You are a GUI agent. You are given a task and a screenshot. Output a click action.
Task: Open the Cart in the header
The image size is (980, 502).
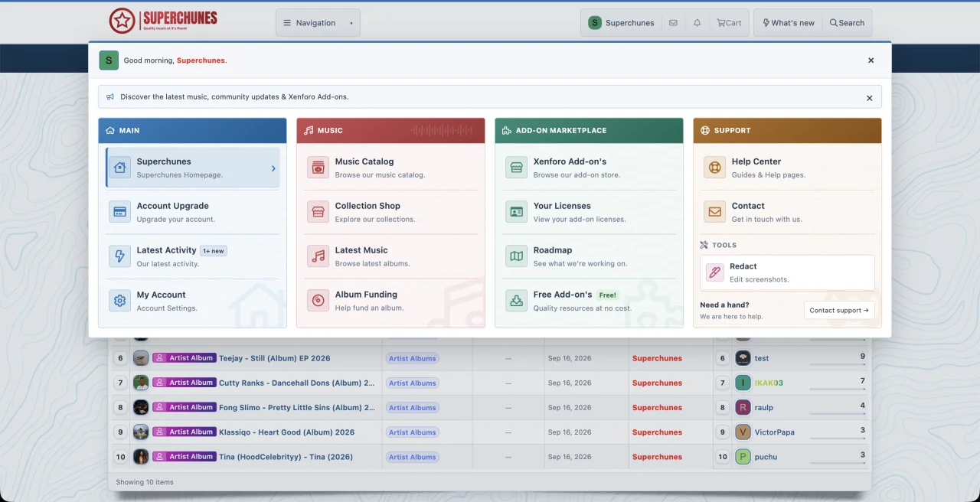coord(729,23)
